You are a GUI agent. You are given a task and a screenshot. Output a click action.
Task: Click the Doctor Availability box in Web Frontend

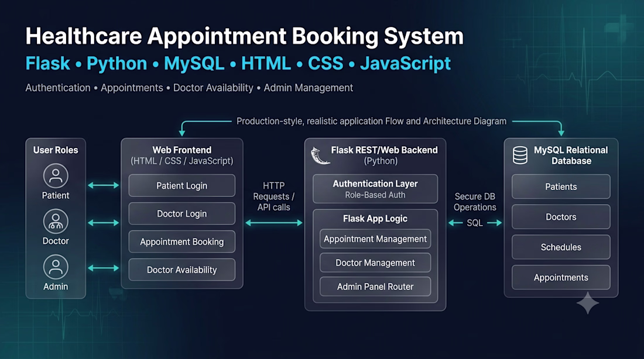pyautogui.click(x=182, y=270)
